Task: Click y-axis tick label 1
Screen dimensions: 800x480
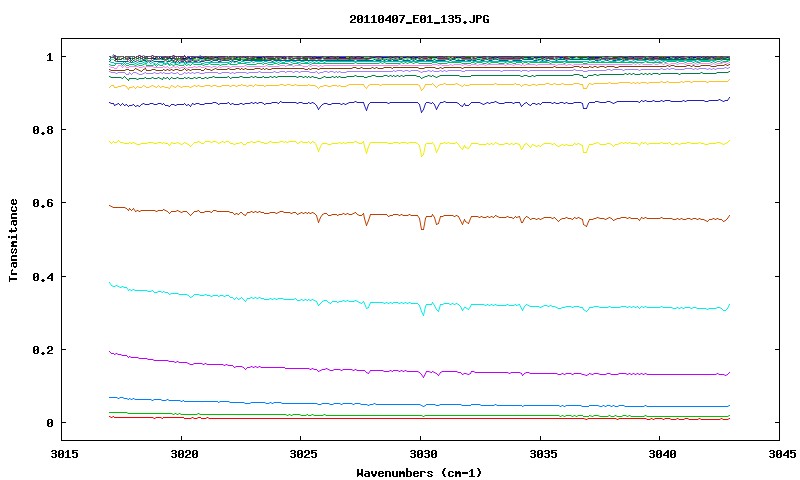Action: pyautogui.click(x=49, y=57)
